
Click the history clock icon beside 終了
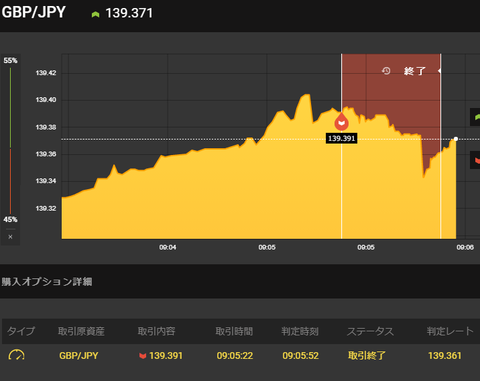point(386,71)
